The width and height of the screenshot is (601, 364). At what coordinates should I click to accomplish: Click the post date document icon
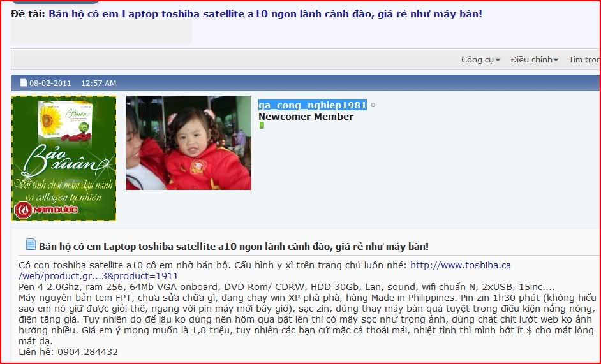(x=24, y=83)
